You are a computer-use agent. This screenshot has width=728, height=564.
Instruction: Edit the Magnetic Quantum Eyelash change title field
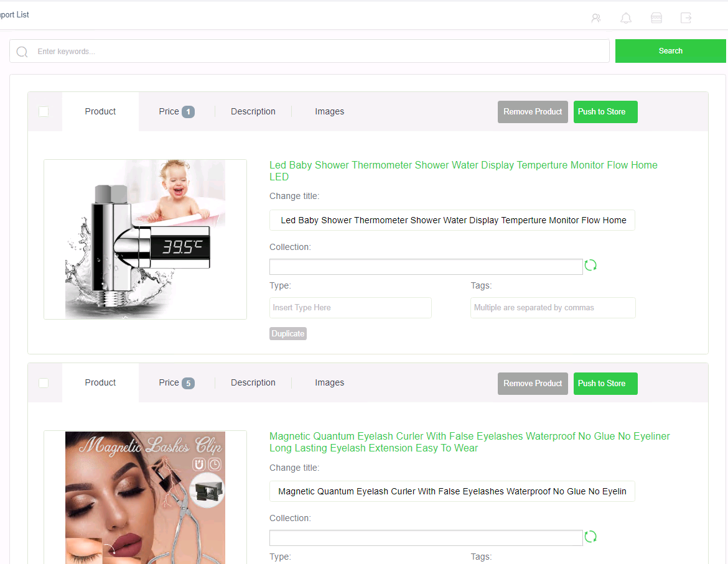(x=452, y=491)
